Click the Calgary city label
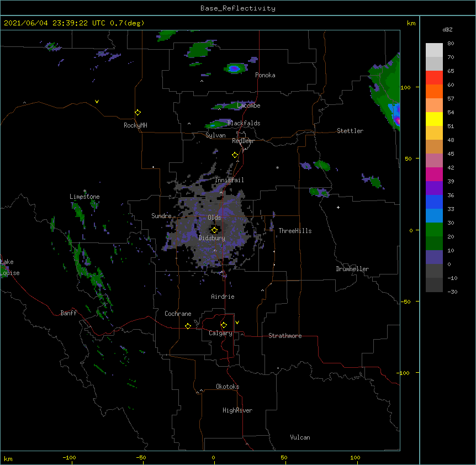Screen dimensions: 476x465 [x=220, y=333]
